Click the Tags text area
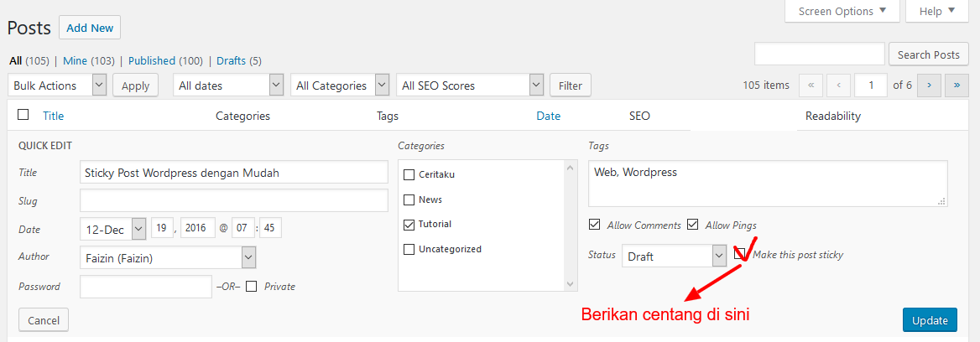The height and width of the screenshot is (342, 980). 768,184
